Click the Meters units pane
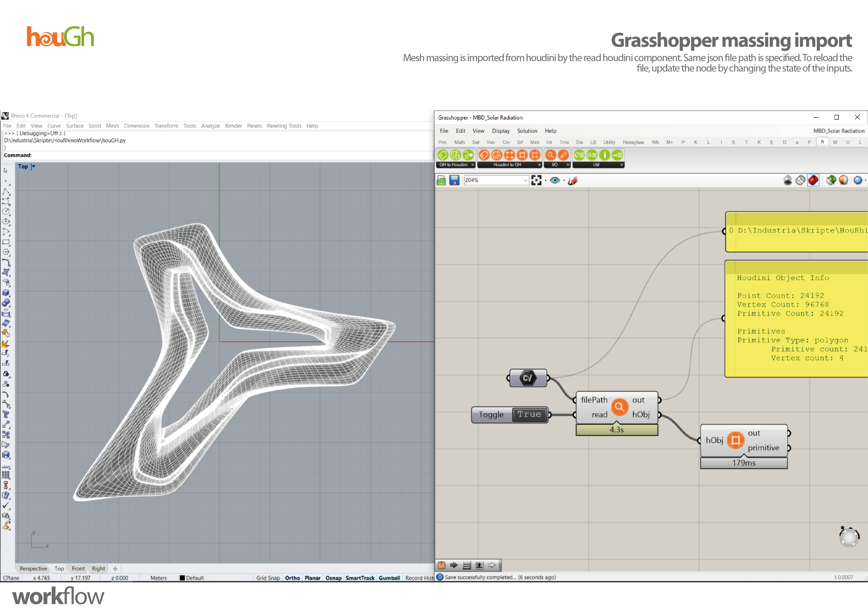Viewport: 868px width, 614px height. point(158,578)
